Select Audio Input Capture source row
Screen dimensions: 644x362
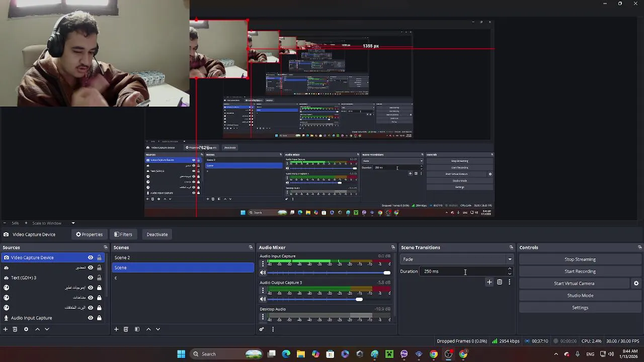pos(52,318)
